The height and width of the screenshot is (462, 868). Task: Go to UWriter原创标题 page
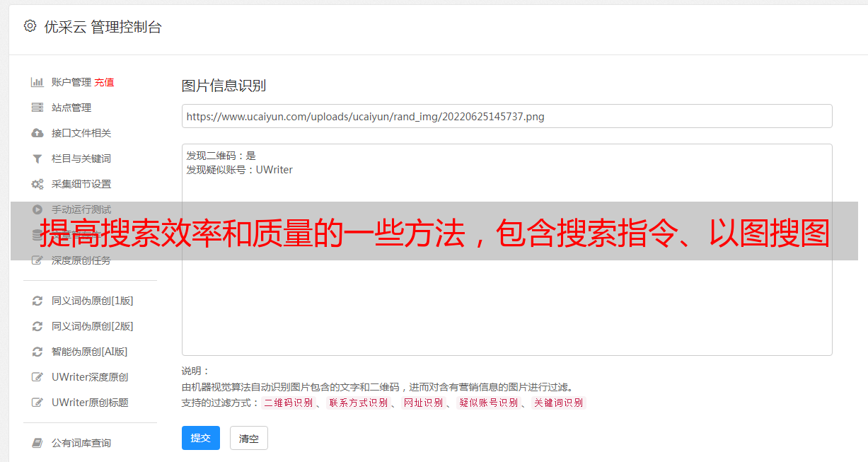90,403
